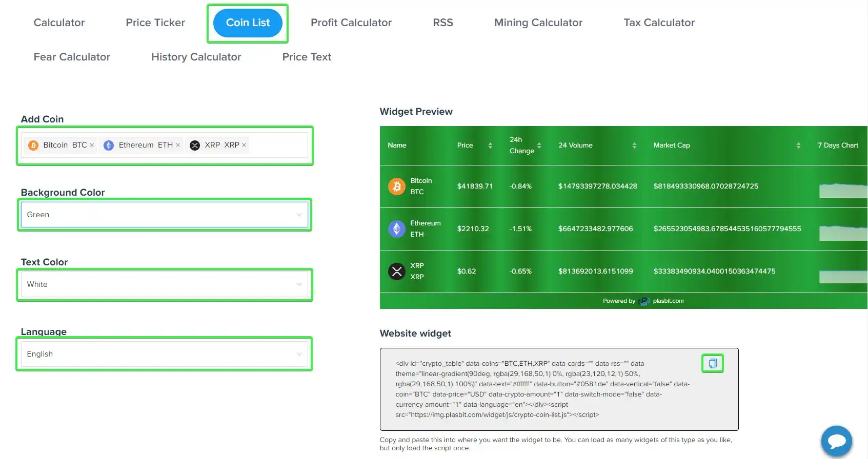The image size is (868, 459).
Task: Sort table by 24 Volume arrows
Action: tap(634, 145)
